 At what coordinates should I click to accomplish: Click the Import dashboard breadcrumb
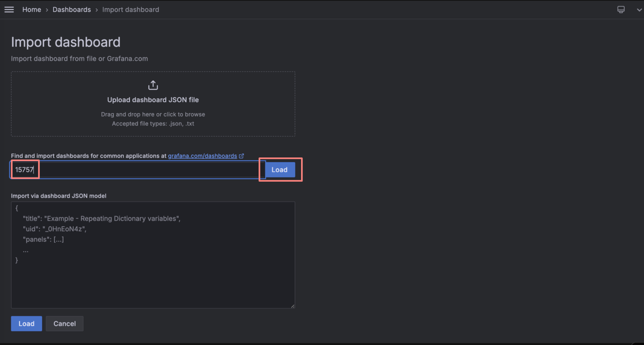131,9
